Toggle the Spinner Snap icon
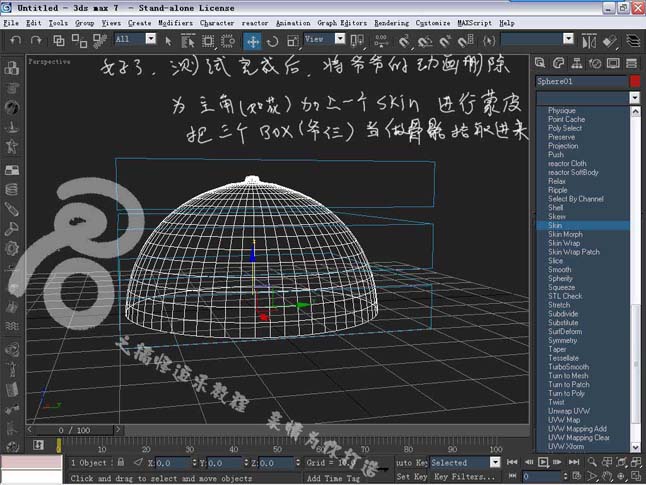 pyautogui.click(x=465, y=41)
